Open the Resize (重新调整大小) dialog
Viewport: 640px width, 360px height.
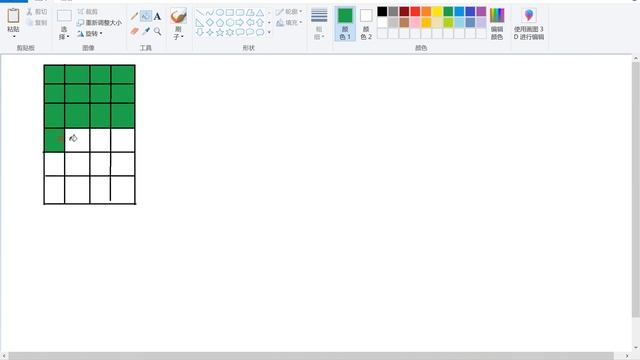pos(99,22)
